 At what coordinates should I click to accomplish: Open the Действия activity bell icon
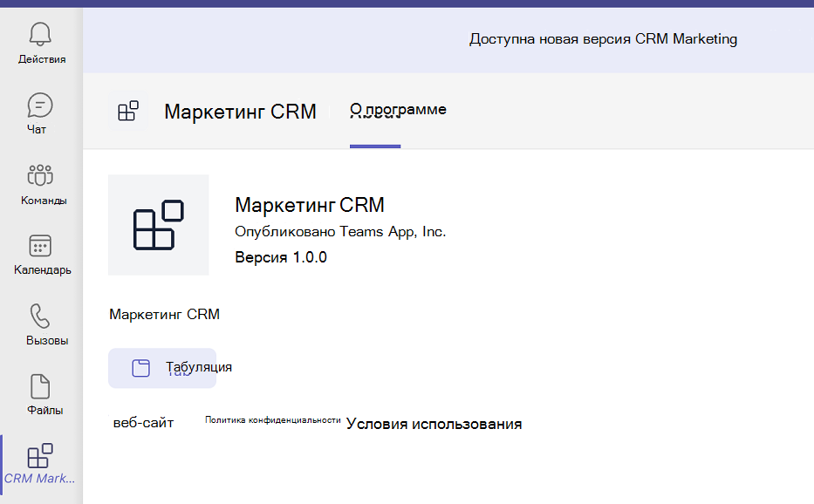pyautogui.click(x=40, y=34)
